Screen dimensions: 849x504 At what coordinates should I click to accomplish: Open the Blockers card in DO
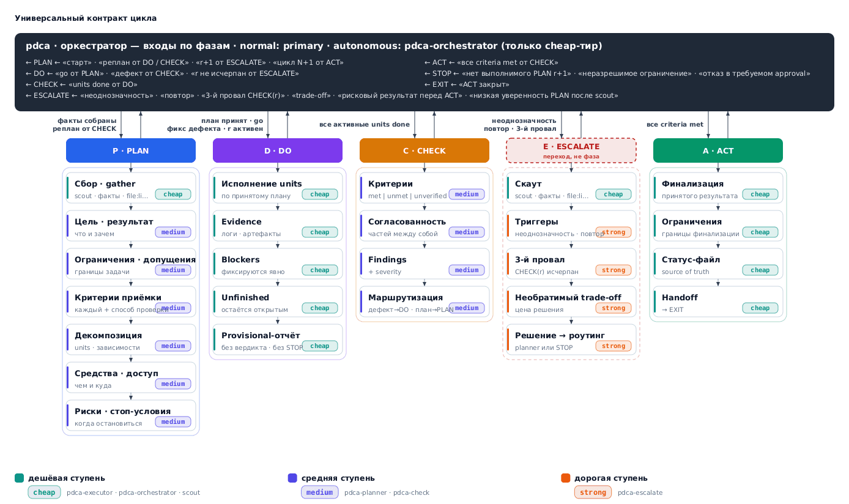pyautogui.click(x=278, y=264)
